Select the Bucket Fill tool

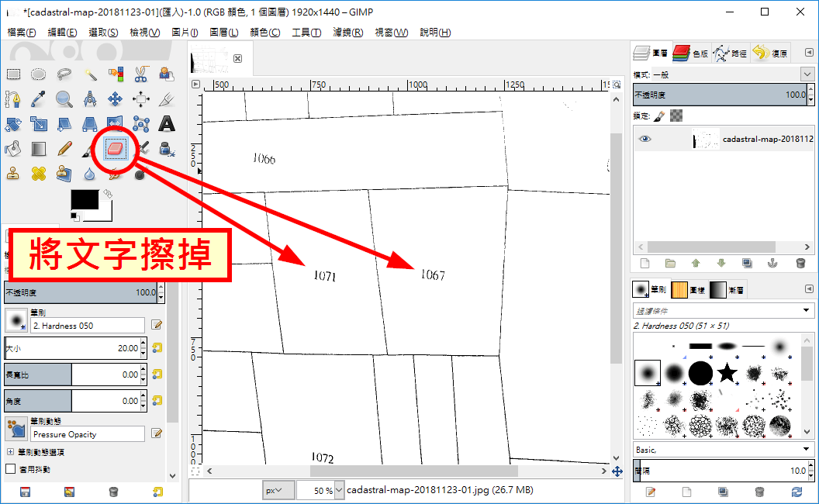(x=13, y=148)
